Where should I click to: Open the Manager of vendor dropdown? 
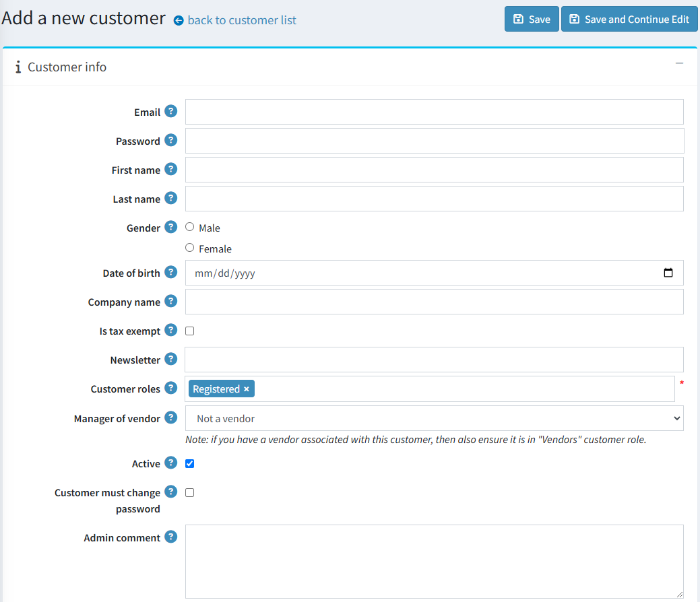(434, 418)
